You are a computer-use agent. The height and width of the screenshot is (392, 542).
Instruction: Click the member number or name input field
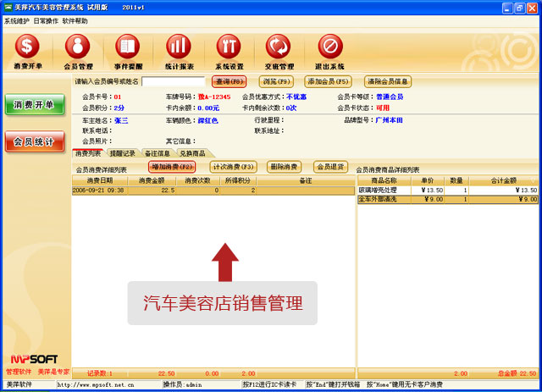[173, 82]
